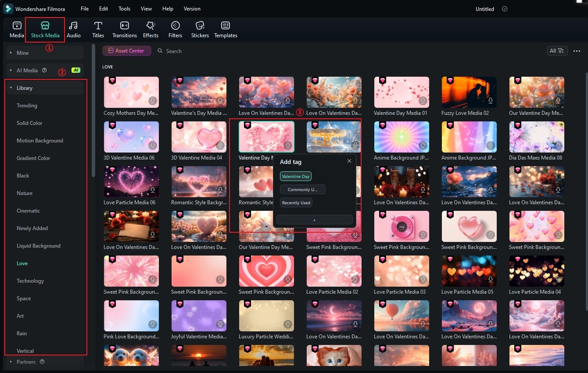
Task: Choose the Gradient Color category
Action: pos(33,158)
